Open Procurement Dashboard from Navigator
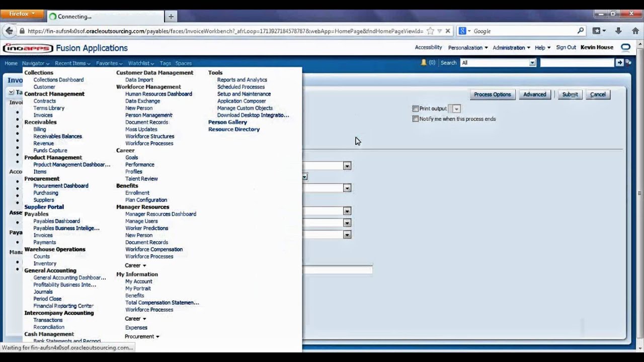The width and height of the screenshot is (644, 362). tap(61, 186)
